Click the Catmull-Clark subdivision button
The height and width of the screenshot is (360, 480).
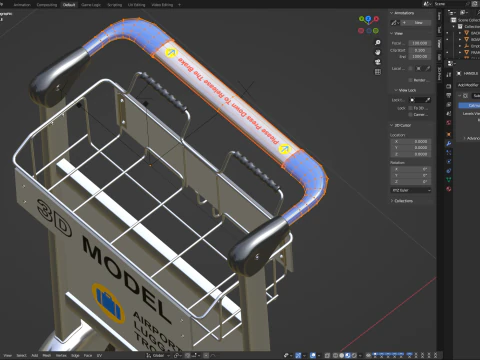[470, 105]
